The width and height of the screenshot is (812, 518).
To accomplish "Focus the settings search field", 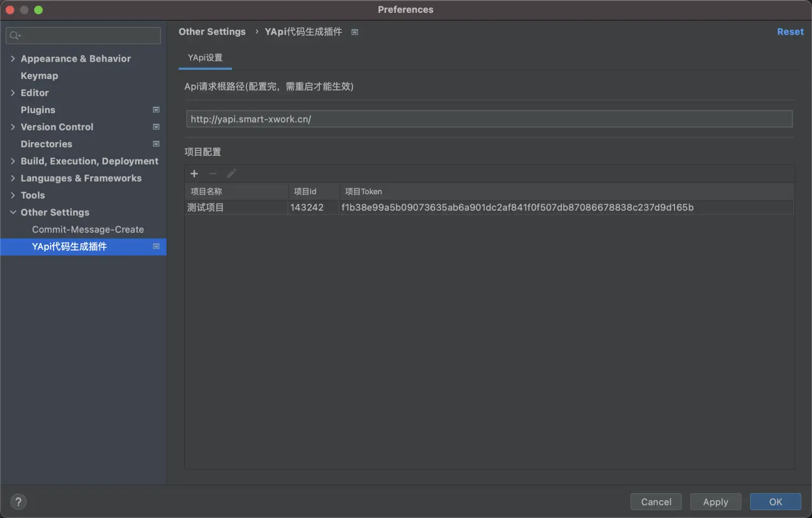I will 83,36.
